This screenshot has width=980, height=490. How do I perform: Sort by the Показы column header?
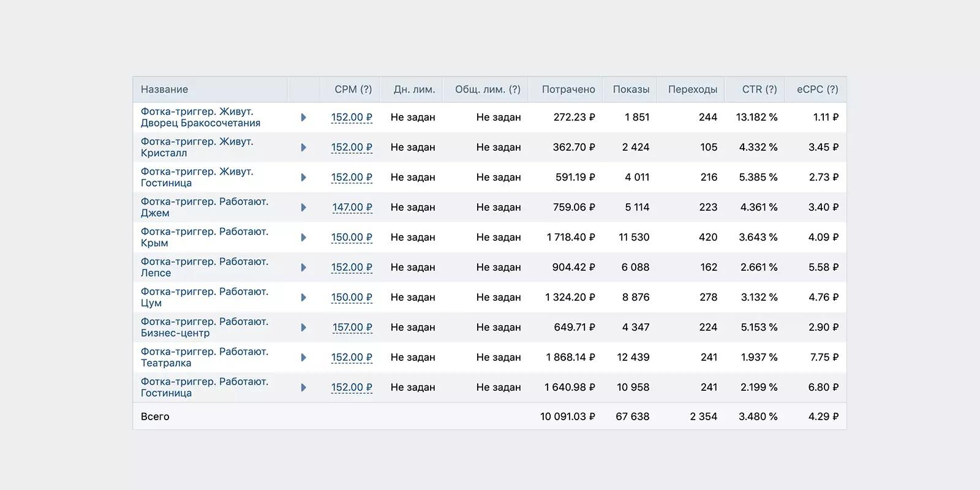(631, 89)
